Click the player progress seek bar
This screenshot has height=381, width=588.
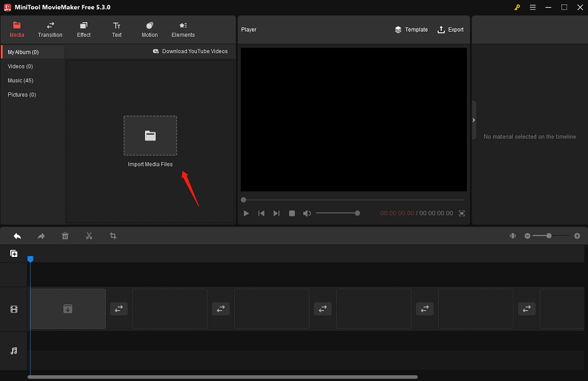[353, 200]
